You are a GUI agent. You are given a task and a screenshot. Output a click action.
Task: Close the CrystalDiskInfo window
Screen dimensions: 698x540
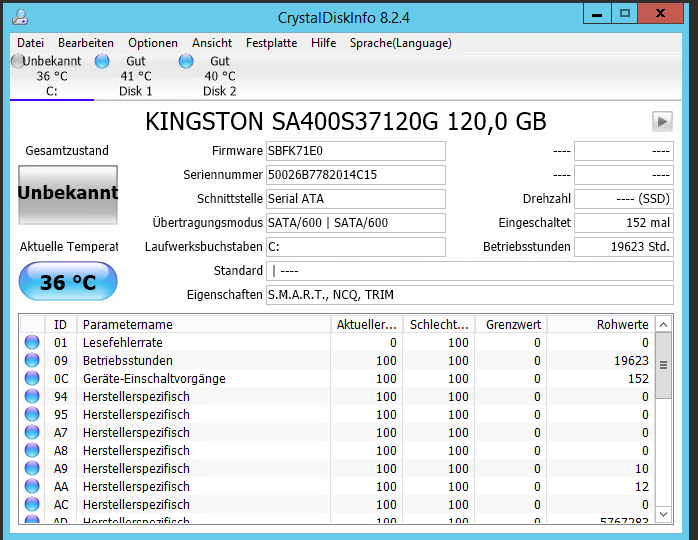[x=660, y=14]
